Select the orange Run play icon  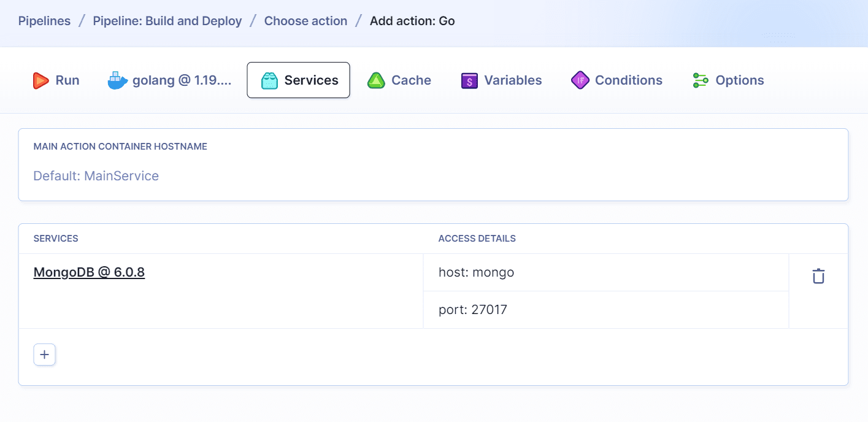click(x=40, y=80)
